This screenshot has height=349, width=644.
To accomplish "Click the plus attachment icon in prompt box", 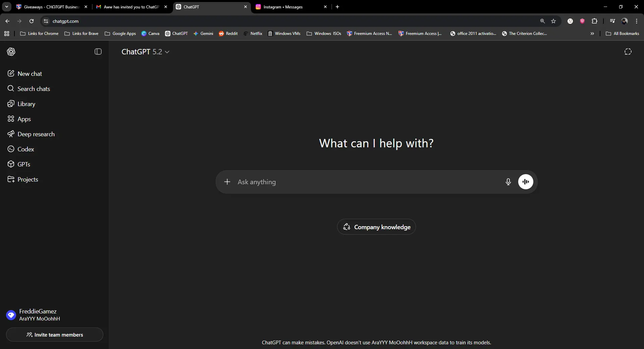I will [x=227, y=182].
